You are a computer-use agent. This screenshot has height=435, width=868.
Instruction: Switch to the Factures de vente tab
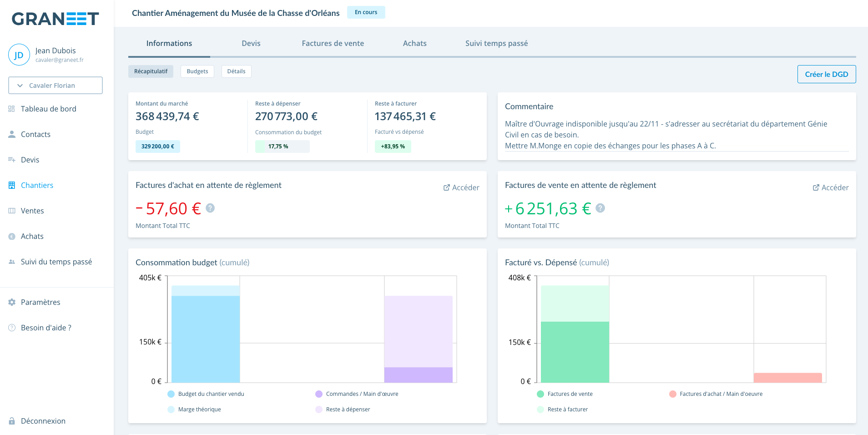(333, 43)
